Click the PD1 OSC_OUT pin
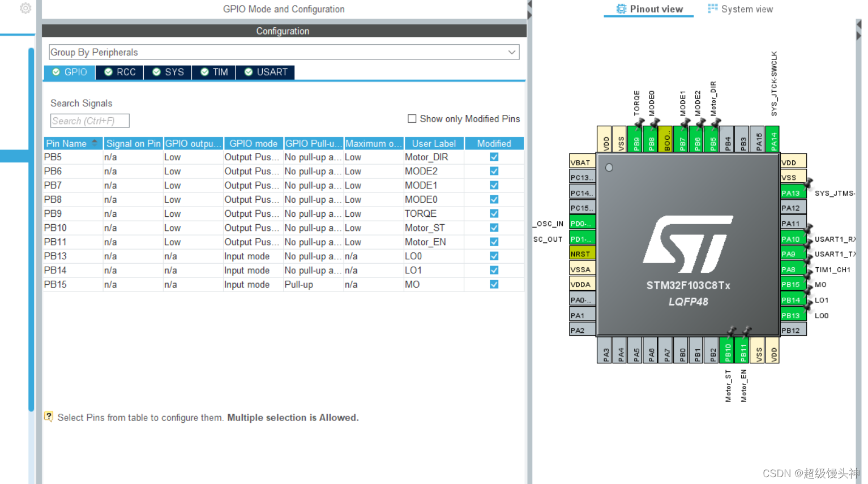The width and height of the screenshot is (868, 484). [582, 239]
